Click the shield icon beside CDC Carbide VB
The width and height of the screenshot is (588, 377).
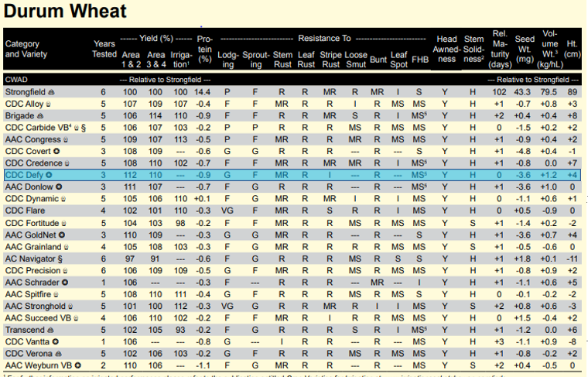pyautogui.click(x=76, y=128)
